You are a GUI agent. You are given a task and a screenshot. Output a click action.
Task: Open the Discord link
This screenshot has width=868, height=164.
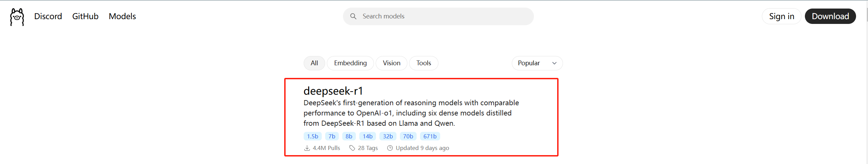[x=48, y=16]
